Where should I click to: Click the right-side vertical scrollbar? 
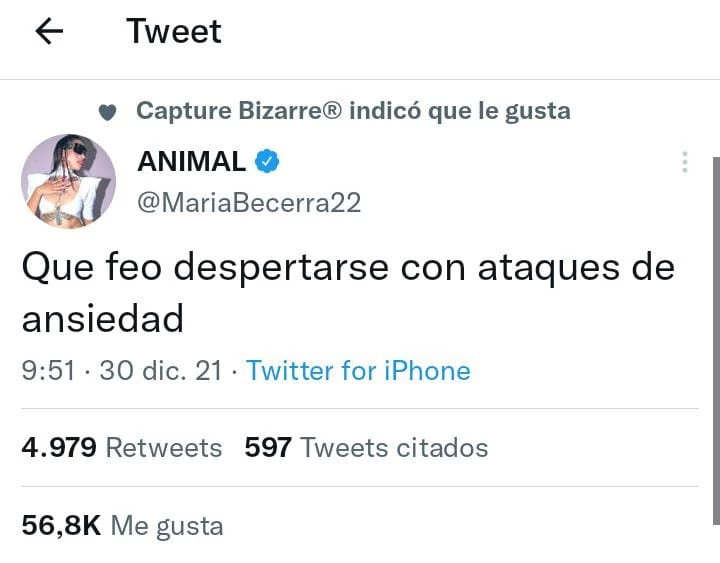tap(716, 341)
